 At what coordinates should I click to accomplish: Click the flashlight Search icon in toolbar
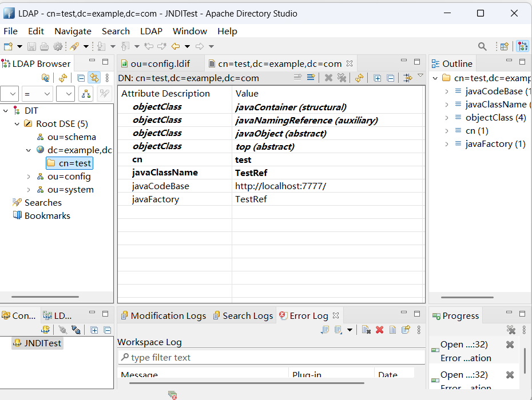pyautogui.click(x=74, y=46)
